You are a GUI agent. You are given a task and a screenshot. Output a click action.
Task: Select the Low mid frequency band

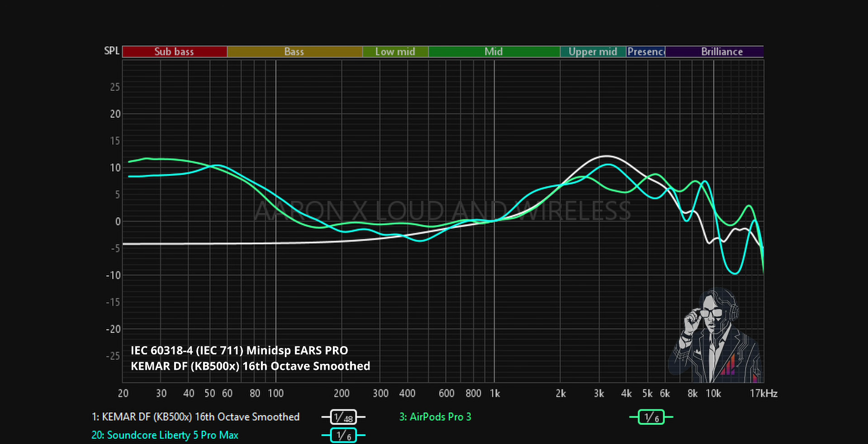(395, 52)
